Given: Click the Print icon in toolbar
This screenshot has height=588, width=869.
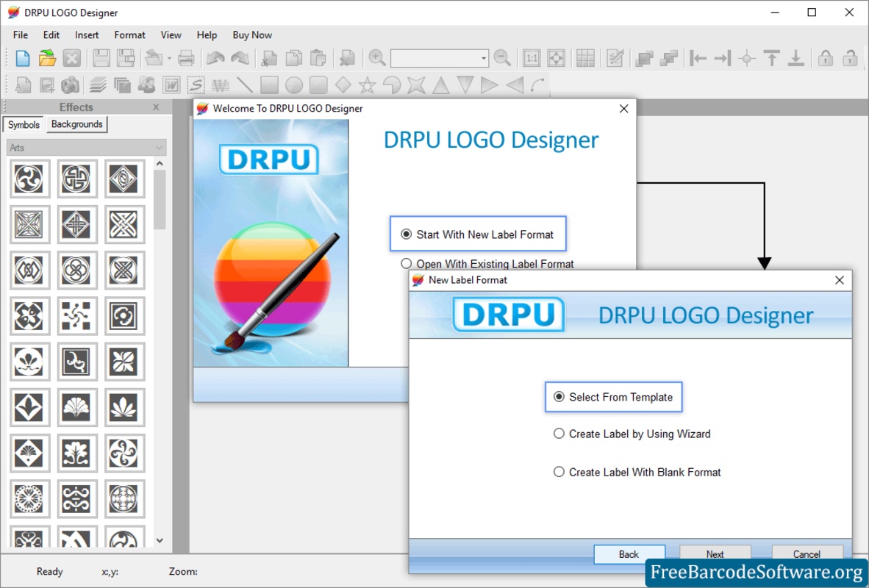Looking at the screenshot, I should pyautogui.click(x=187, y=58).
